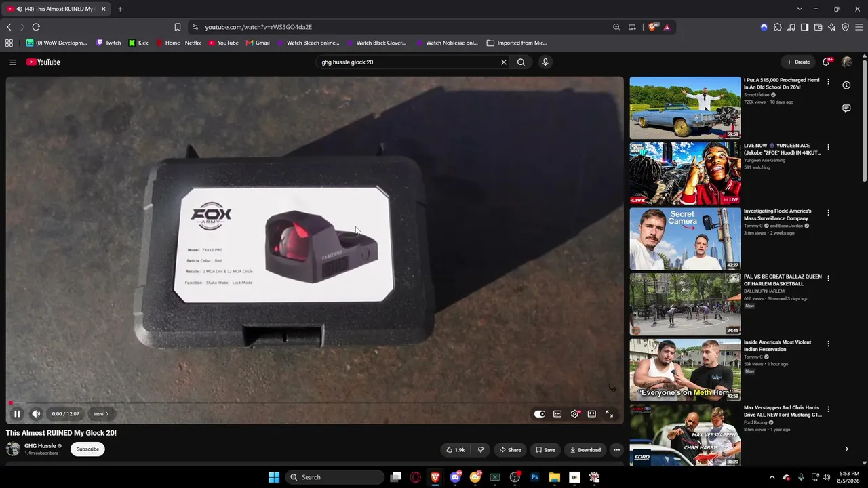868x488 pixels.
Task: Seek on the video progress bar
Action: (315, 403)
